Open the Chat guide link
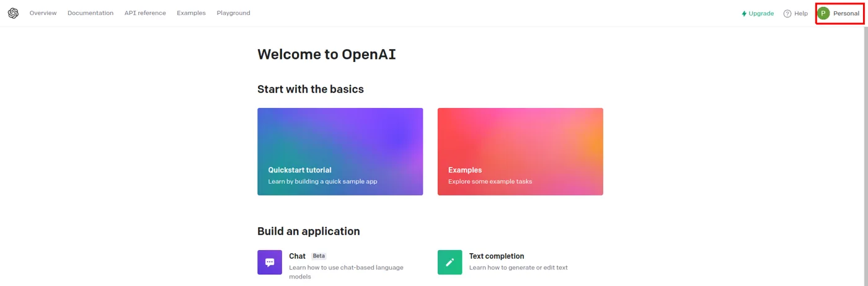Image resolution: width=868 pixels, height=286 pixels. click(x=297, y=256)
